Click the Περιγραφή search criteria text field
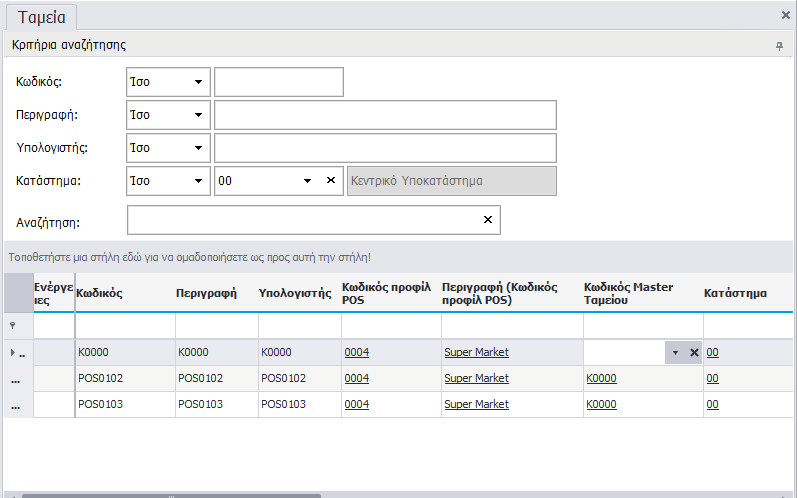The height and width of the screenshot is (498, 797). click(384, 115)
